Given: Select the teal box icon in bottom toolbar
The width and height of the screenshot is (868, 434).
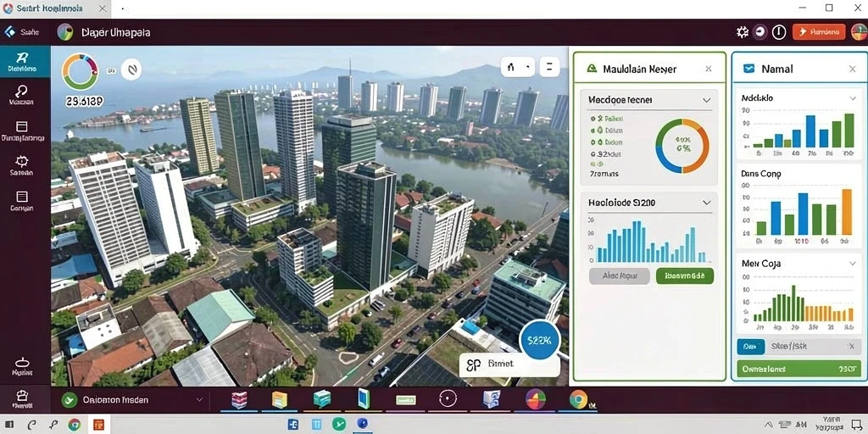Looking at the screenshot, I should click(321, 399).
